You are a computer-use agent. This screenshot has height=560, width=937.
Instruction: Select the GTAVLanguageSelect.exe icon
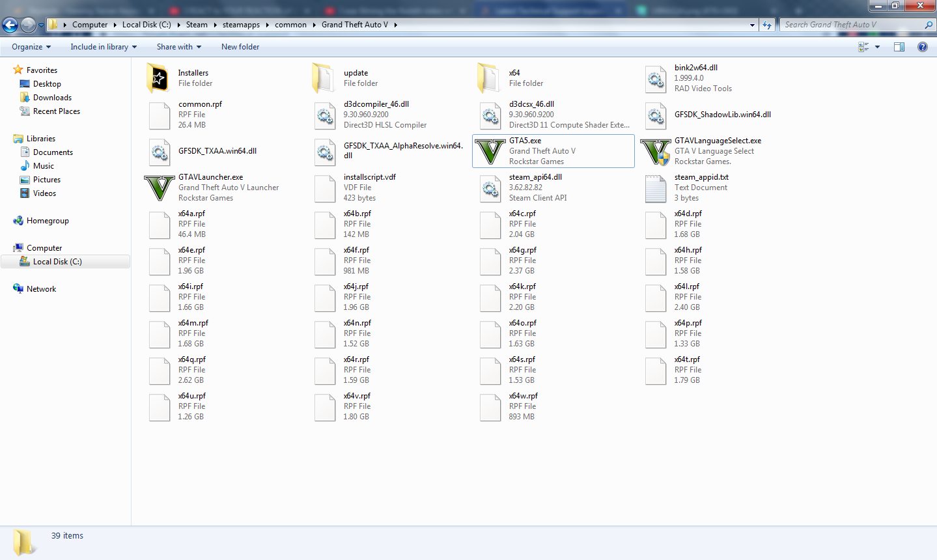point(655,151)
